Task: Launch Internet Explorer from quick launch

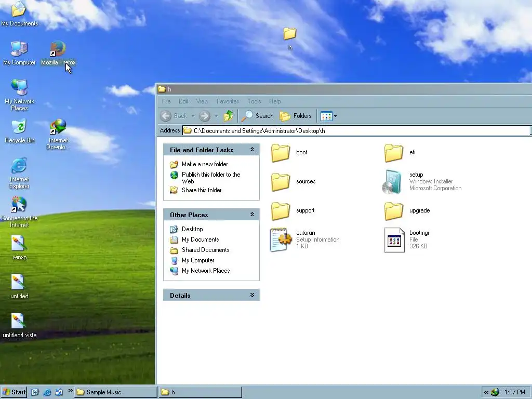Action: click(47, 392)
